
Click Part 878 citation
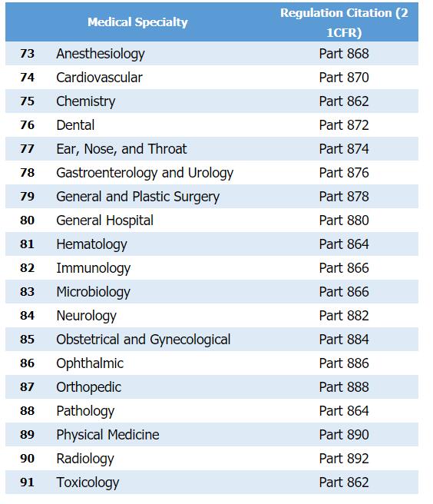pos(344,197)
